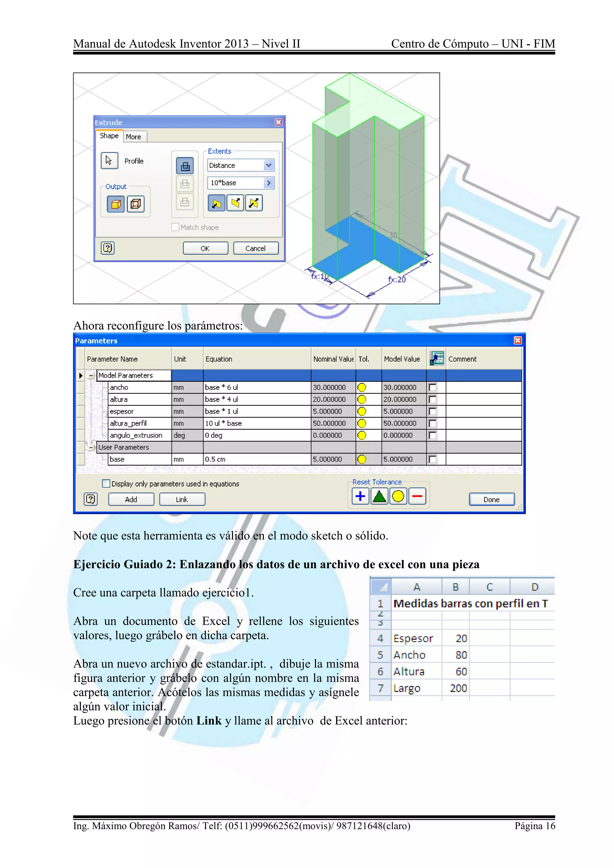Click the Comment column header
Image resolution: width=614 pixels, height=868 pixels.
tap(484, 359)
